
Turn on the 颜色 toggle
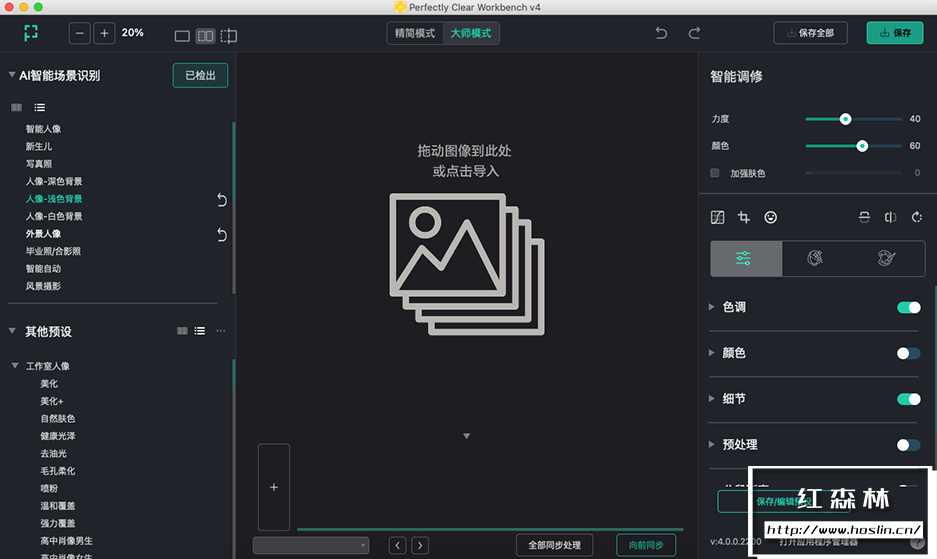[908, 353]
